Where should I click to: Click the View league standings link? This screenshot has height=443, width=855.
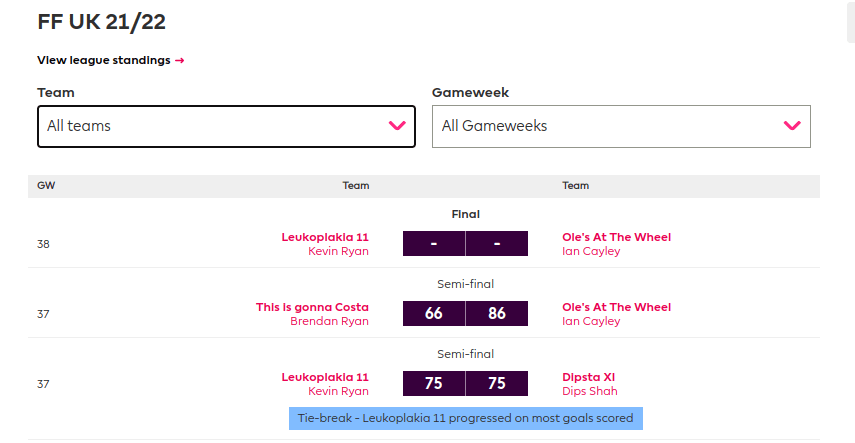pos(104,60)
